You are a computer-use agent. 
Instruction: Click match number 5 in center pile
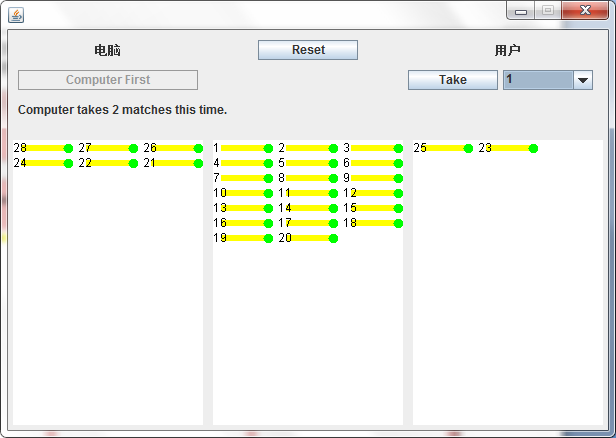click(x=308, y=163)
